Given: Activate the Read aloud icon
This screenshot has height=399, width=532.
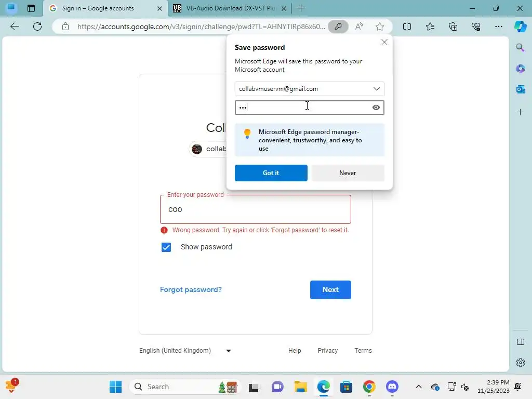Looking at the screenshot, I should 359,26.
